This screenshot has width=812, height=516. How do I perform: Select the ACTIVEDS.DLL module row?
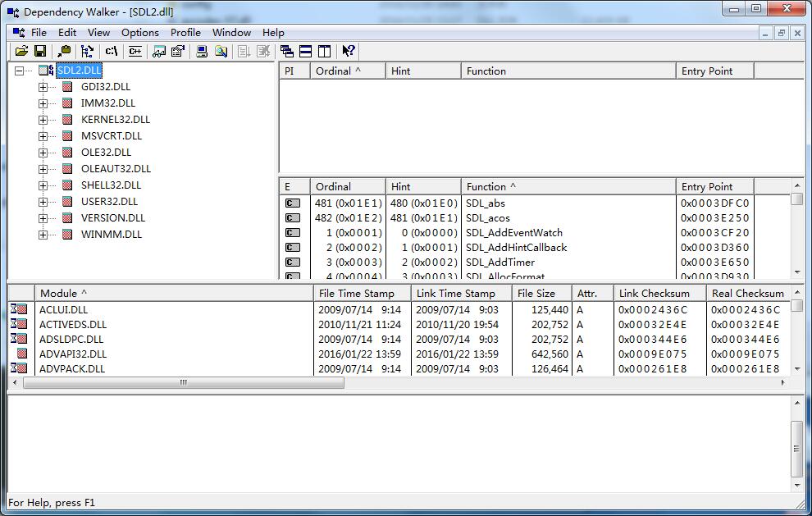click(399, 324)
